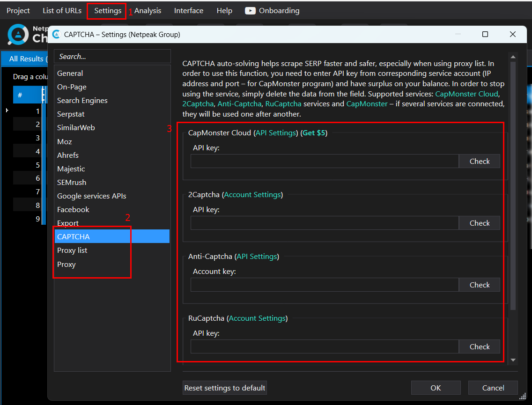Open the List of URLs menu
Screen dimensions: 532x405
[62, 10]
